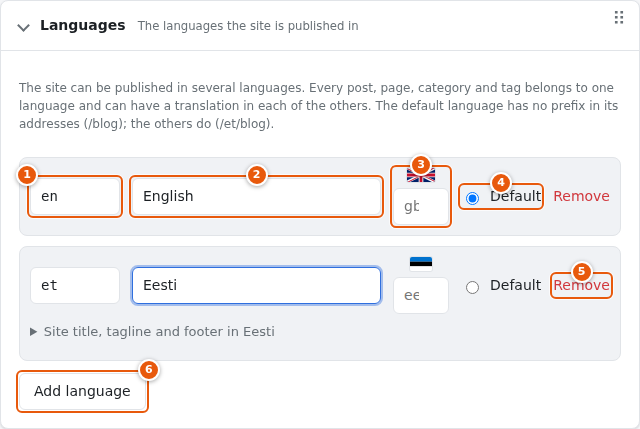Click the UK flag icon
The height and width of the screenshot is (429, 640).
click(421, 175)
